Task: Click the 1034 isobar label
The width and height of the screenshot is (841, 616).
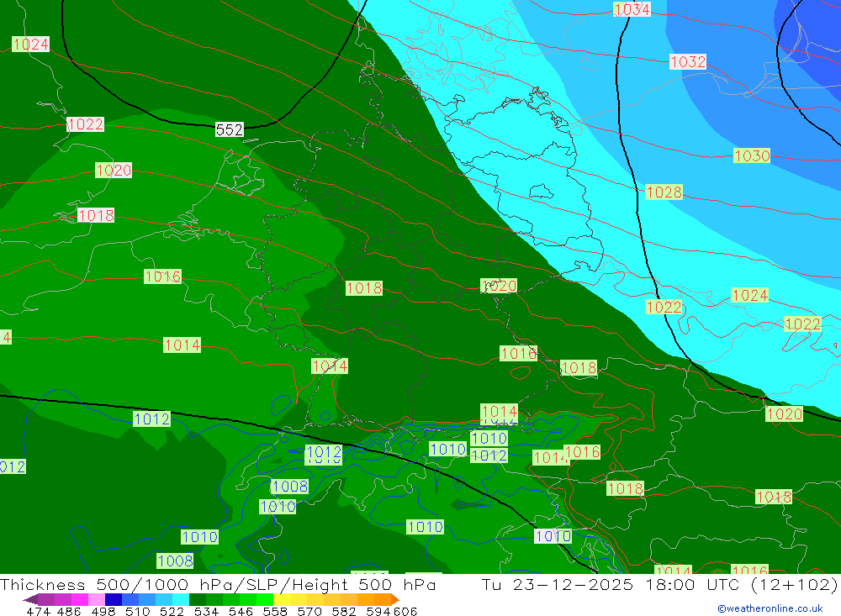Action: point(632,9)
